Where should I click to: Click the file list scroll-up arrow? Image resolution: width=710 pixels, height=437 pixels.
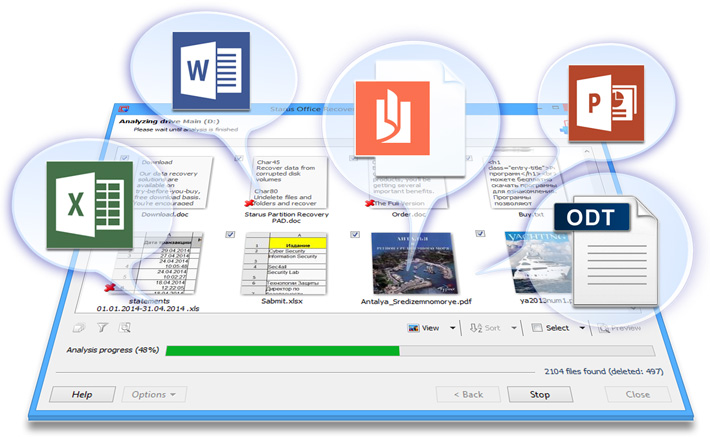click(587, 151)
